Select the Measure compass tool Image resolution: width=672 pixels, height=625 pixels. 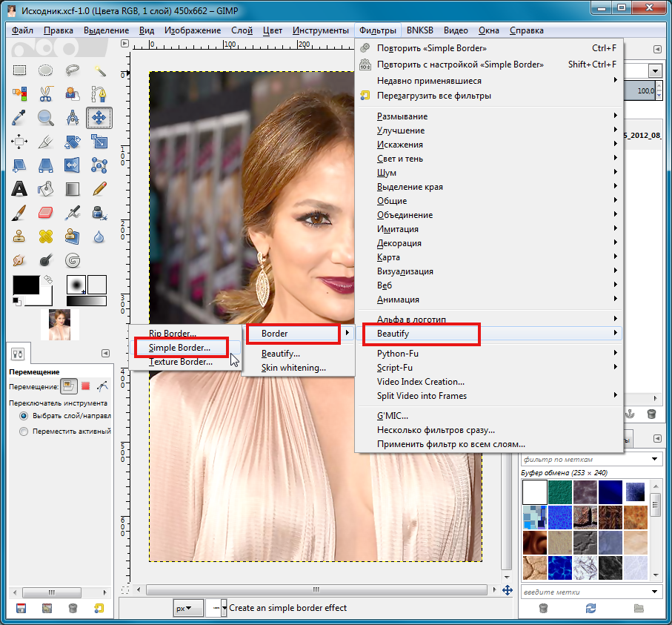click(x=73, y=117)
